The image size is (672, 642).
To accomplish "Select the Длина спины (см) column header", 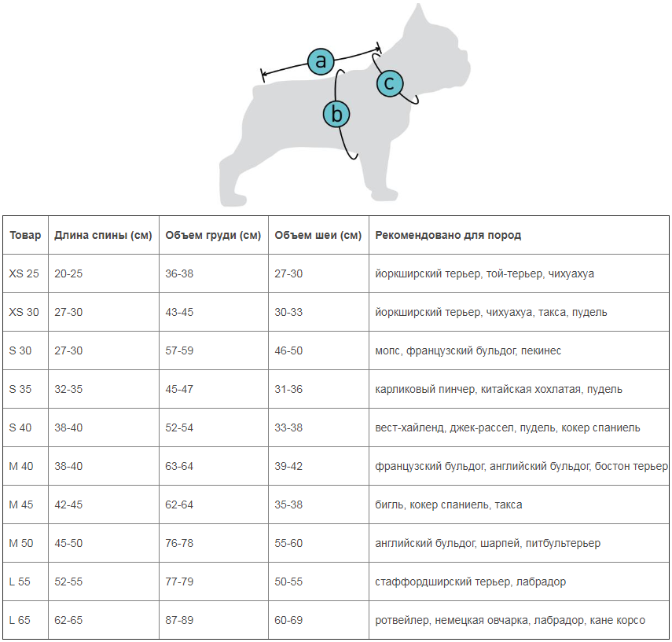I will (x=103, y=236).
